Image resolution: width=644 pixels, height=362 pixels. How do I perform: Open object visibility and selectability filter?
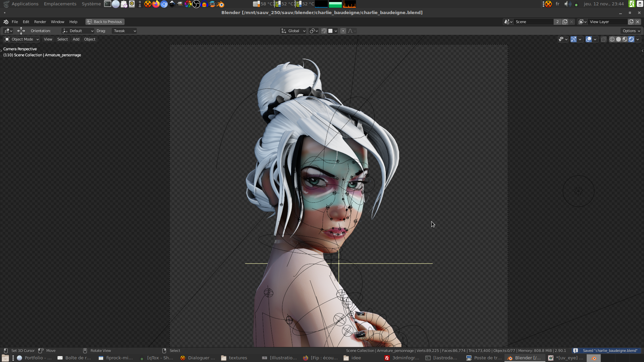[x=563, y=40]
